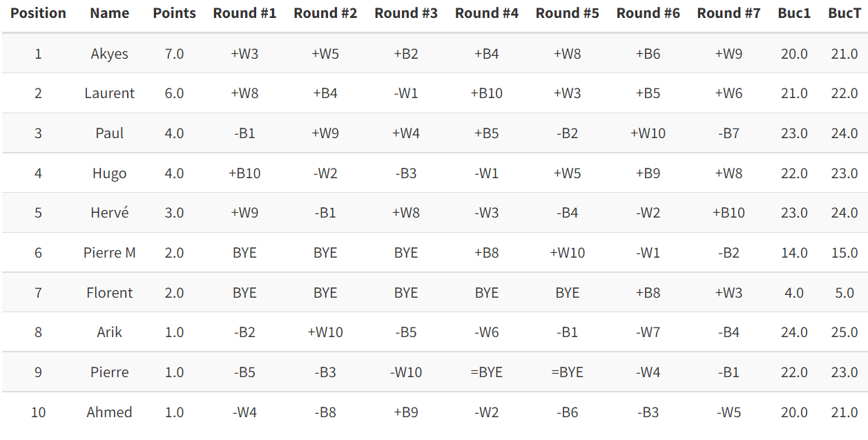The image size is (868, 440).
Task: Select the Round #7 column header
Action: (729, 13)
